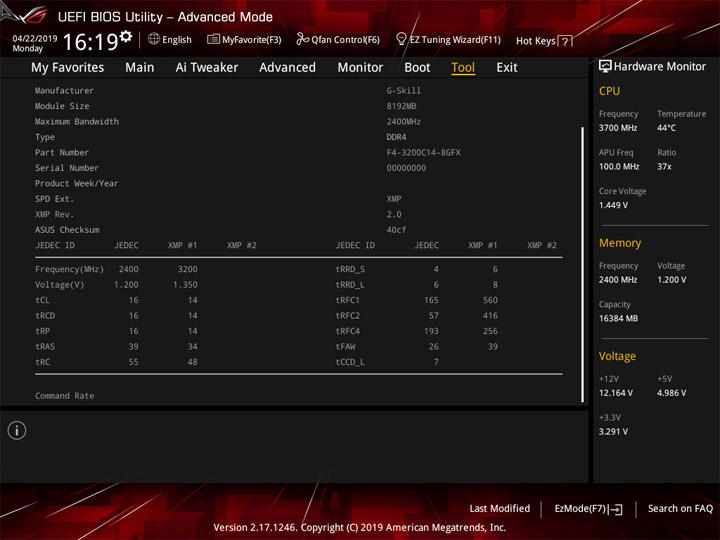Click the 8192MB value
720x540 pixels.
click(x=401, y=106)
